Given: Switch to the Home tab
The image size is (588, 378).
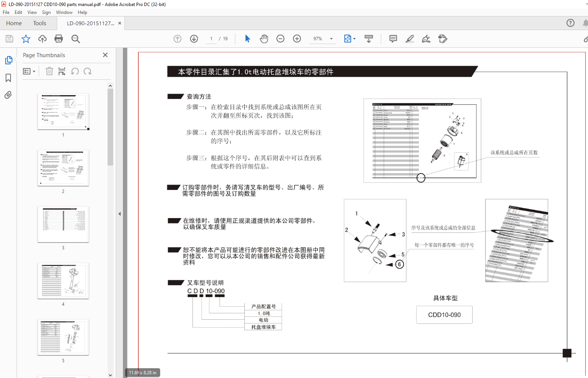Looking at the screenshot, I should click(x=14, y=23).
